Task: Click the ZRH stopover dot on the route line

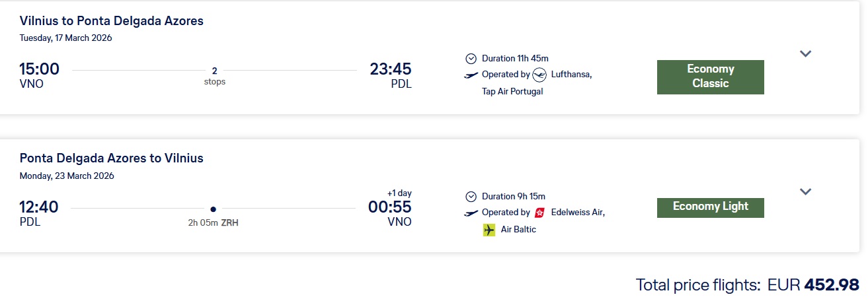Action: point(213,209)
